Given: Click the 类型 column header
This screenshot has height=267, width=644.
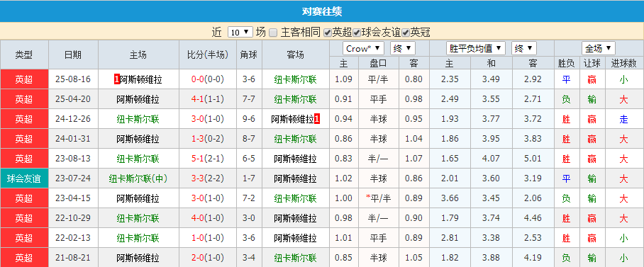Looking at the screenshot, I should [x=24, y=55].
